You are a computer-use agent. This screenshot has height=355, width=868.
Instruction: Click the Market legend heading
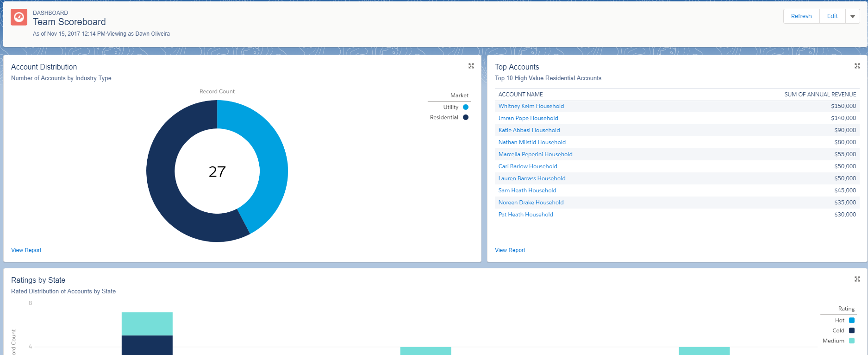(459, 95)
